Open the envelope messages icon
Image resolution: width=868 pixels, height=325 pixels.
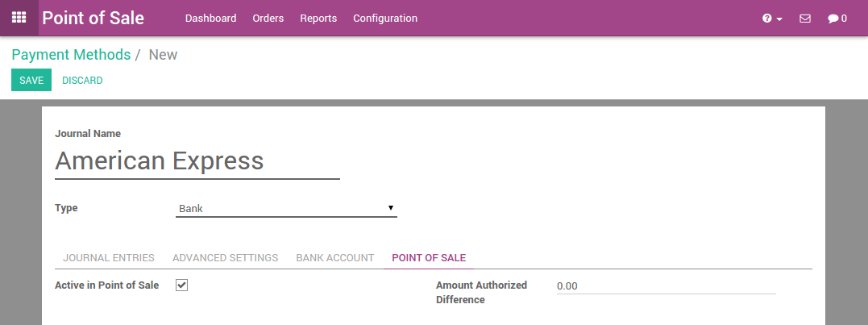(804, 19)
